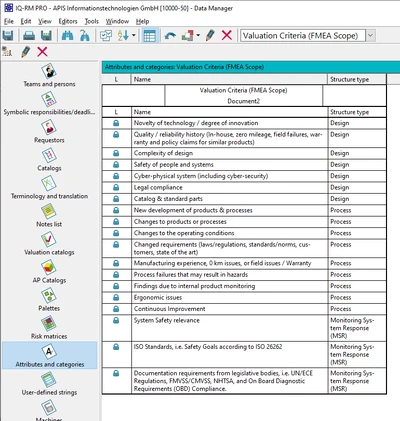Select 'ISO Standards, i.e. Safety Goals' row
Screen dimensions: 400x421
tap(244, 354)
